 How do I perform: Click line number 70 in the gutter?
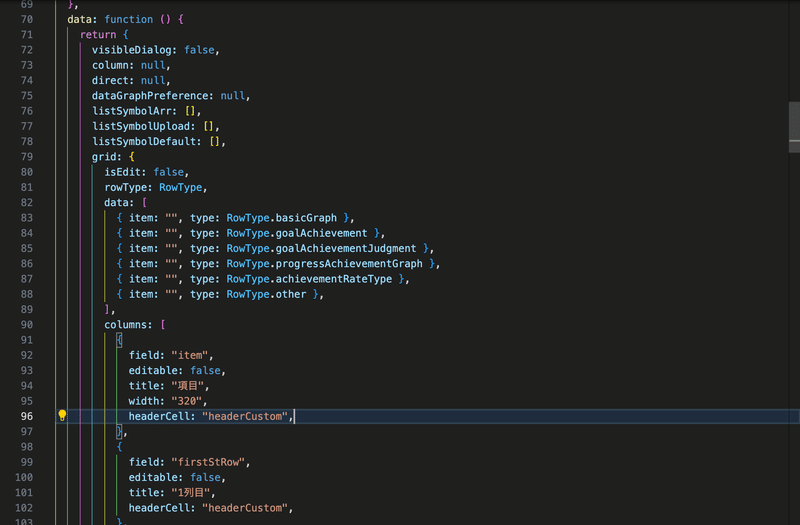click(27, 19)
